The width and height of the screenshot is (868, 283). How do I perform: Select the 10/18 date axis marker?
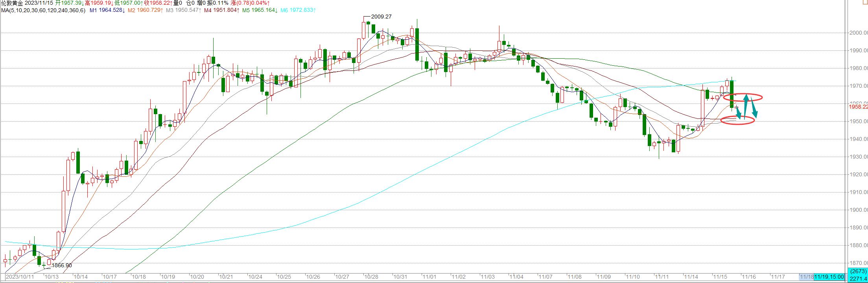139,277
